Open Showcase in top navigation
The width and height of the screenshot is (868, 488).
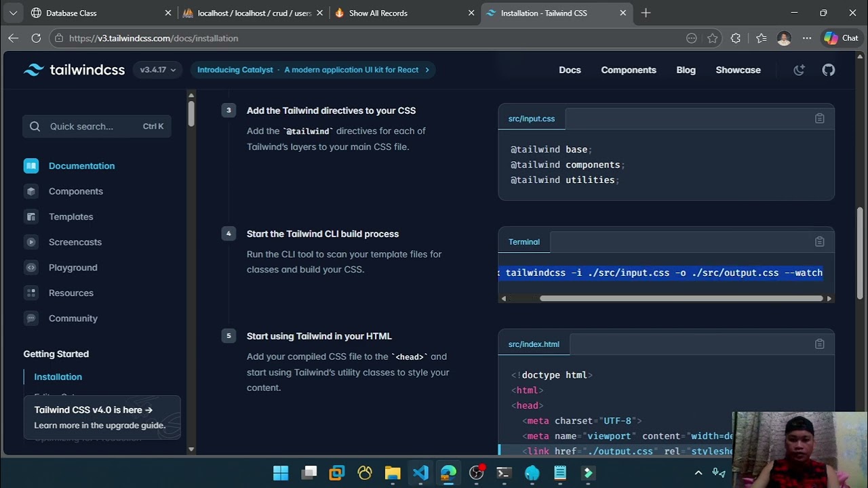coord(738,70)
